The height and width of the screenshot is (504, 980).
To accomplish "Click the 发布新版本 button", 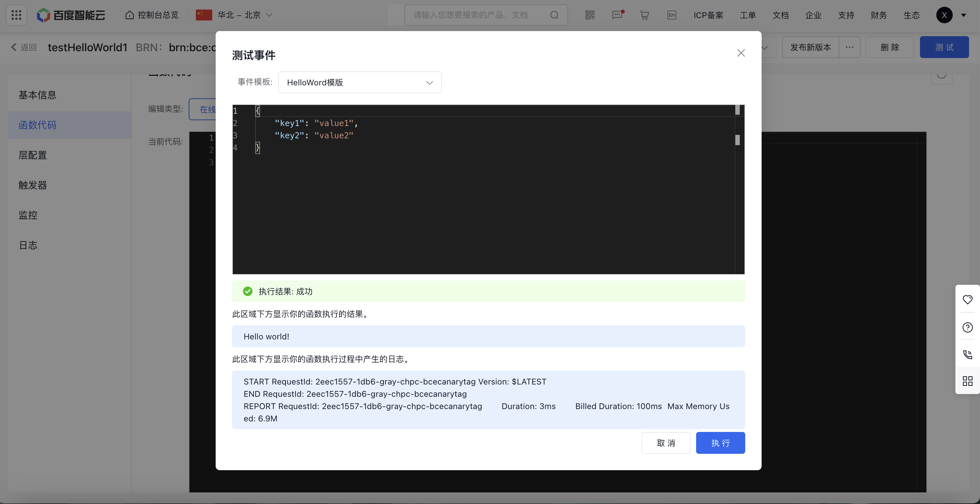I will [810, 47].
